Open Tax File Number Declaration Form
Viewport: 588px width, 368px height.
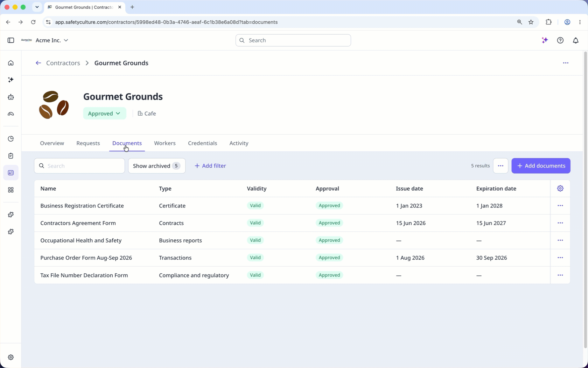click(84, 275)
